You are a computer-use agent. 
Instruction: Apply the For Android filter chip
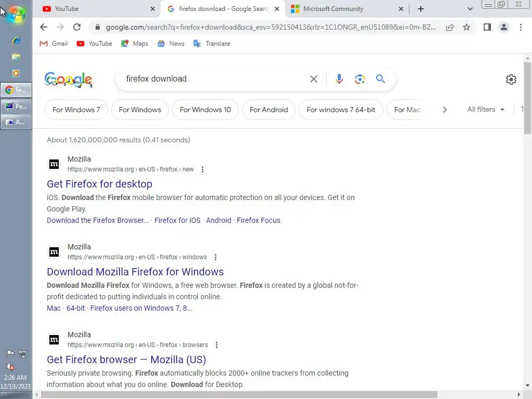pyautogui.click(x=269, y=110)
